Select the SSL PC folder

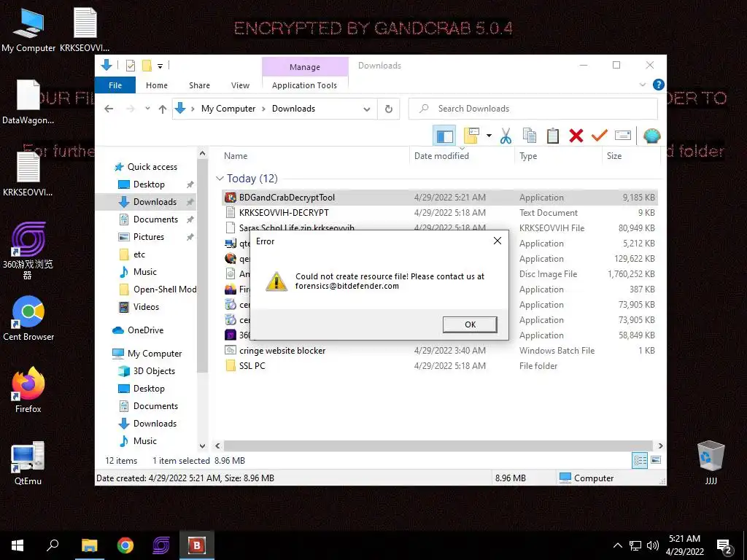pyautogui.click(x=439, y=366)
